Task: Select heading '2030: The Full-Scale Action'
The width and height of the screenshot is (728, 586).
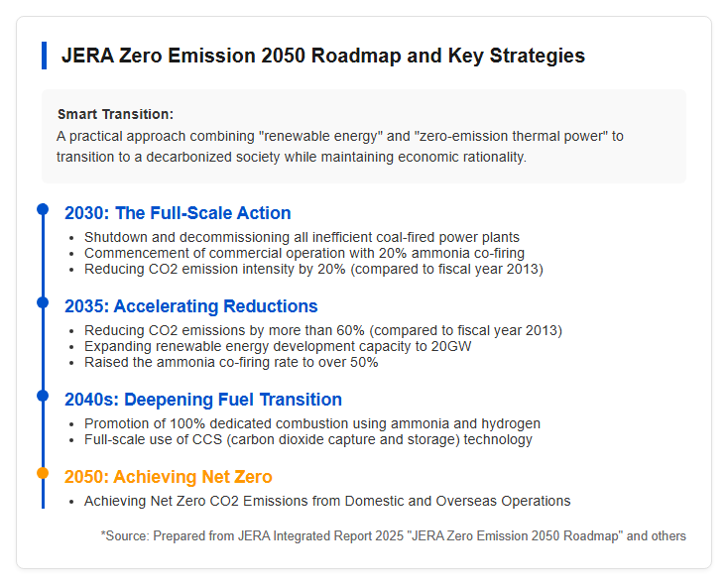Action: coord(178,213)
